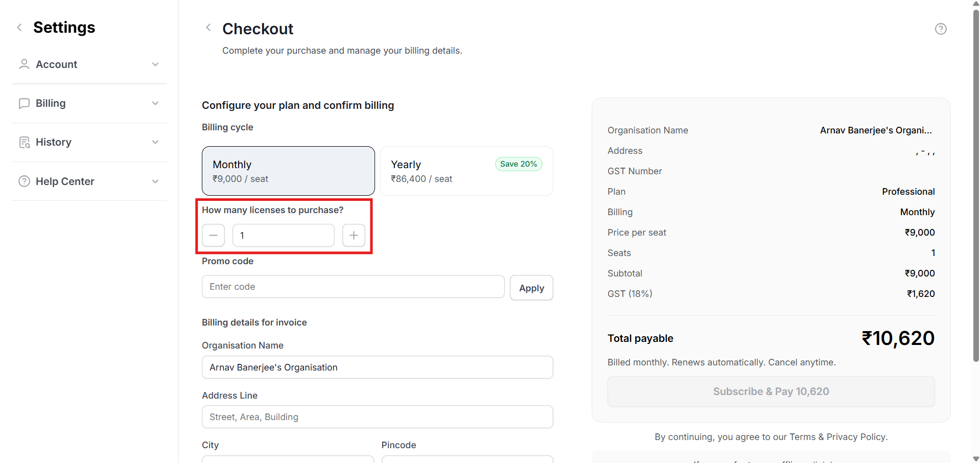The image size is (980, 463).
Task: Click the Billing chat bubble icon
Action: pos(24,103)
